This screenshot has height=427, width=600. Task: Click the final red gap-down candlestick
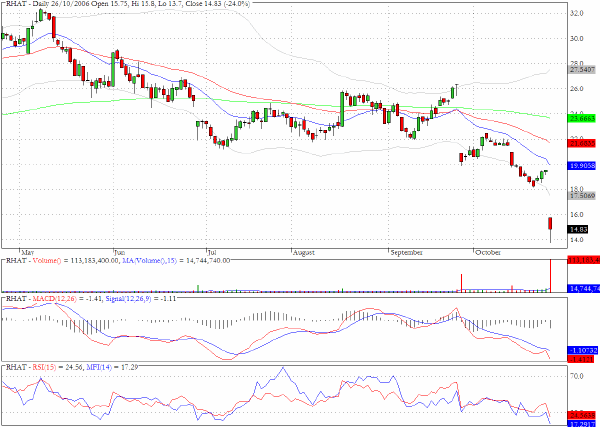click(551, 228)
